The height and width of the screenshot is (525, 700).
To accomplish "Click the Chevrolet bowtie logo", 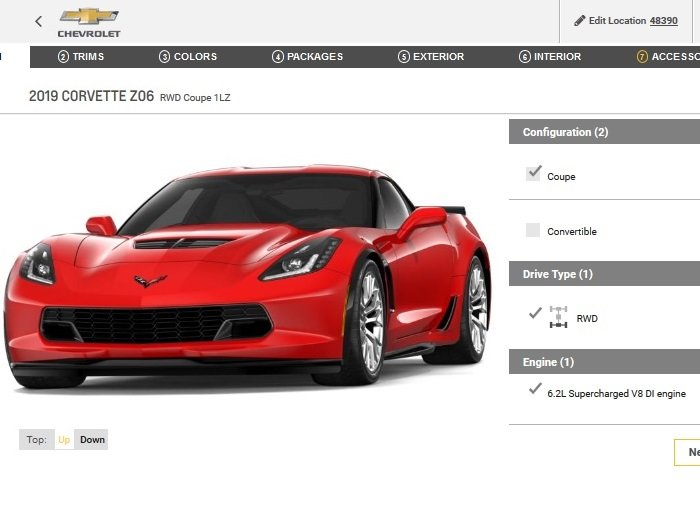I will 89,17.
